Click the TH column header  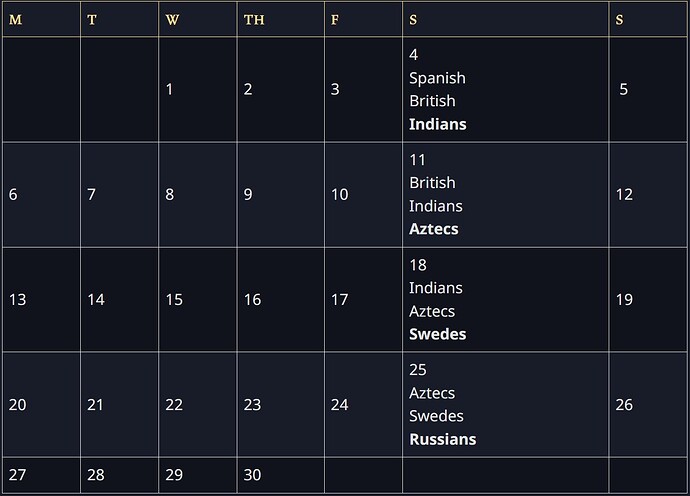(253, 20)
